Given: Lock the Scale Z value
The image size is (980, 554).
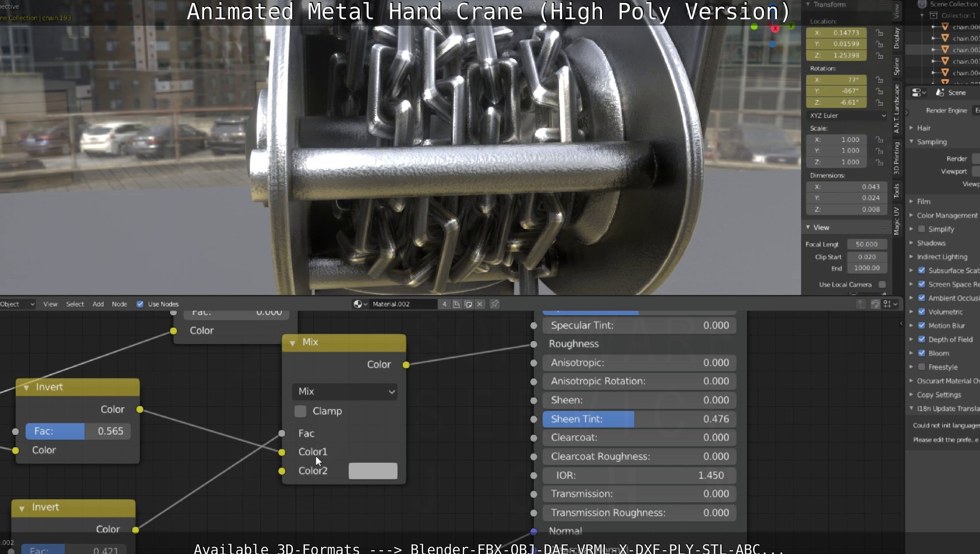Looking at the screenshot, I should (x=879, y=163).
